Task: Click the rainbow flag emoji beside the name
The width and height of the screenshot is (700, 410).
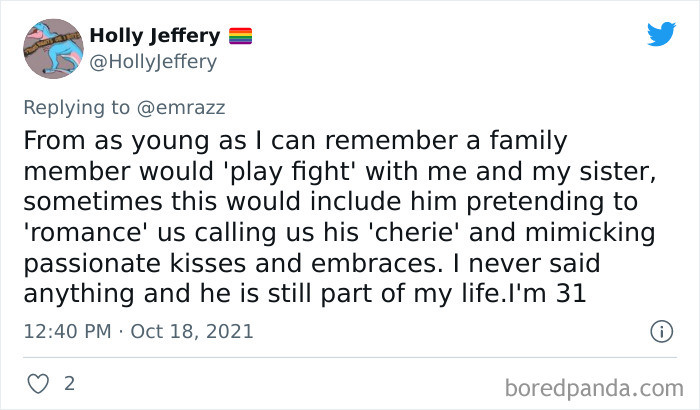Action: pyautogui.click(x=241, y=36)
